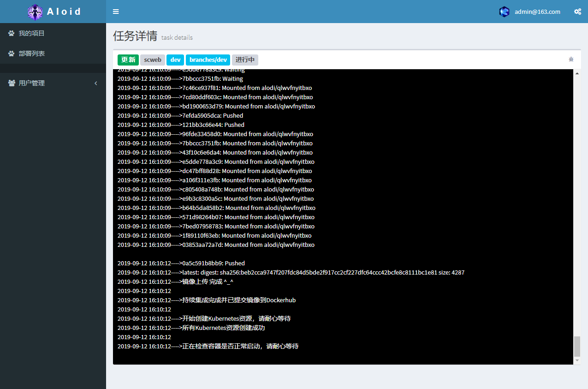Click the bug icon in the task header
Image resolution: width=588 pixels, height=389 pixels.
click(x=571, y=60)
